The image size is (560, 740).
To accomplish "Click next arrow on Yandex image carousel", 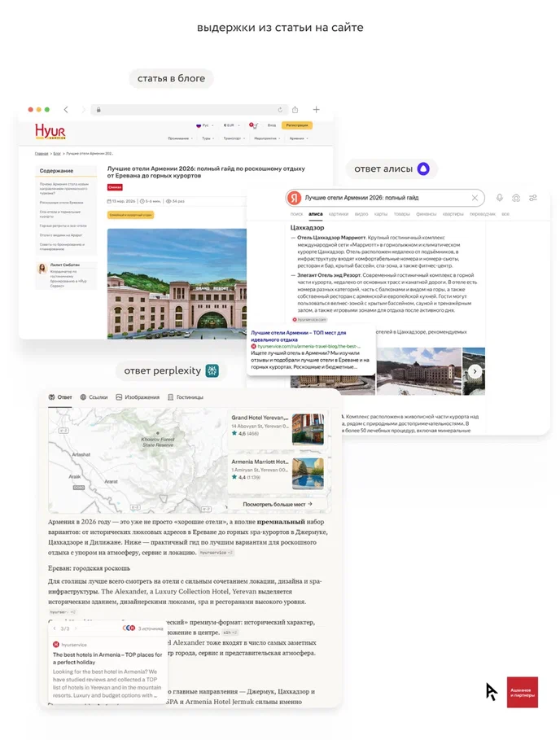I will (x=475, y=371).
